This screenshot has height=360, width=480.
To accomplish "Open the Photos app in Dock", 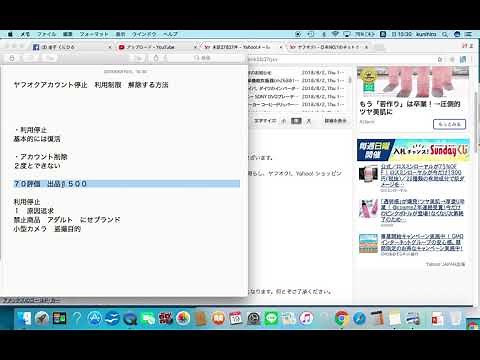I will coord(183,319).
